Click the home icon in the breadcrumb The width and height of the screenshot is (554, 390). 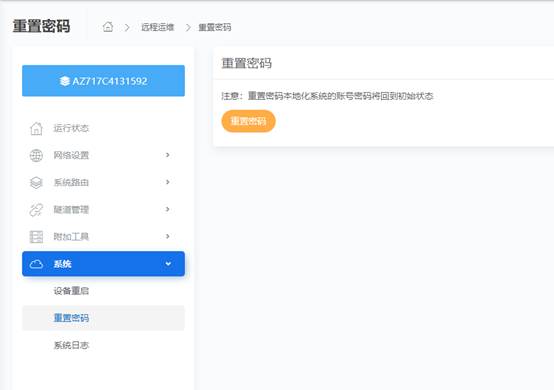point(108,27)
